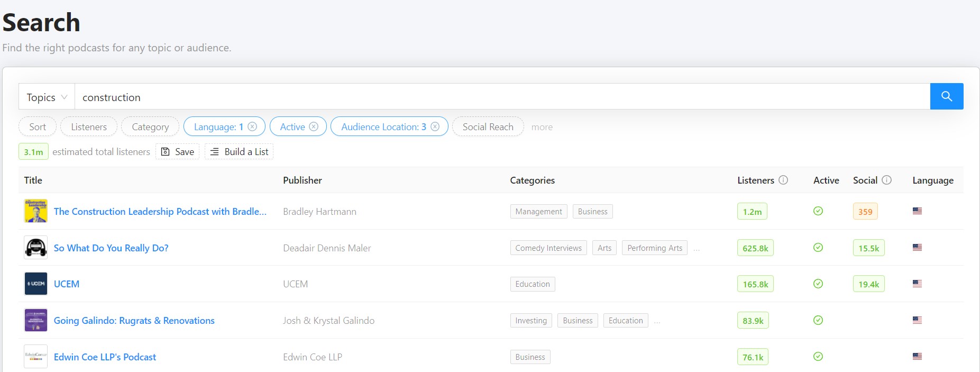Screen dimensions: 980x372
Task: Remove the Language filter via its x icon
Action: click(252, 126)
